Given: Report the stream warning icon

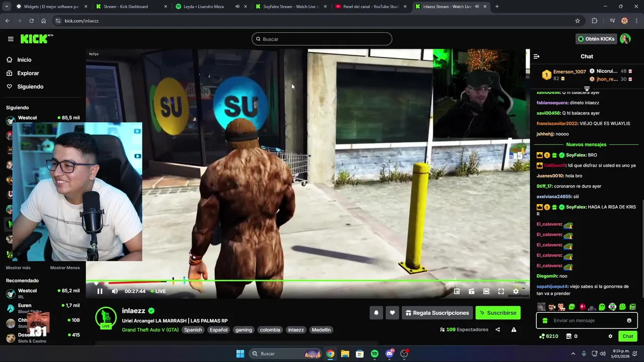Looking at the screenshot, I should pyautogui.click(x=514, y=330).
